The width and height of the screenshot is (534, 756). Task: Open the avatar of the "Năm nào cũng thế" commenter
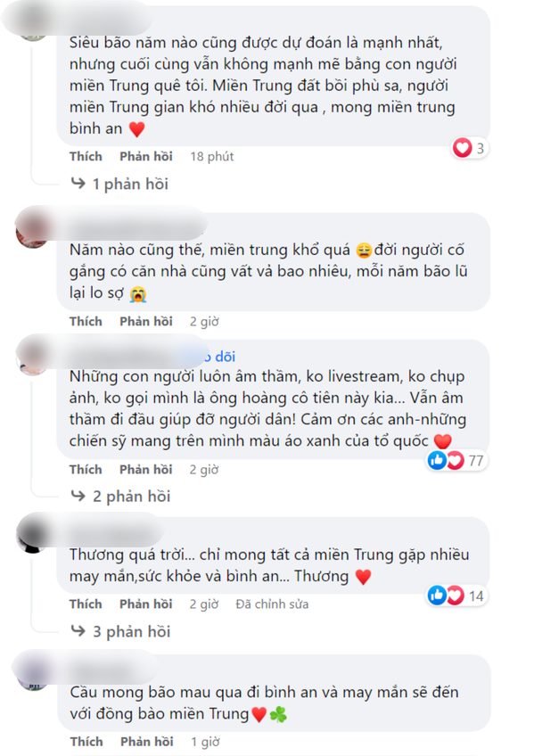click(31, 233)
